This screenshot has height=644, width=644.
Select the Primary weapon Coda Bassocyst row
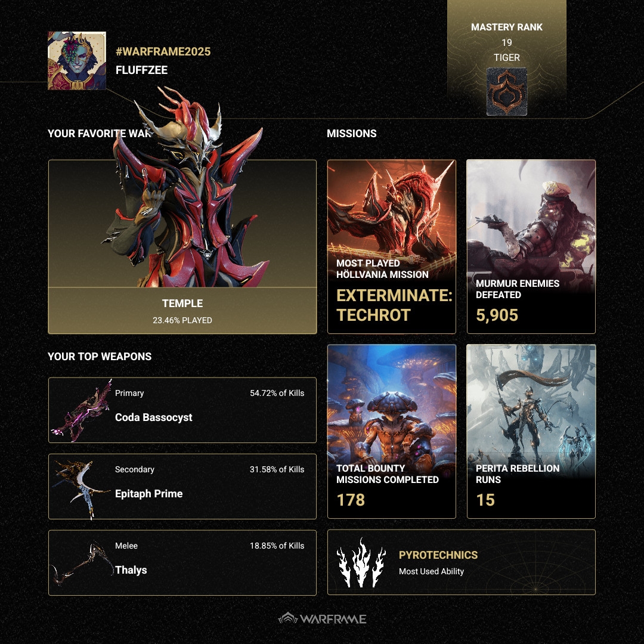pos(182,410)
